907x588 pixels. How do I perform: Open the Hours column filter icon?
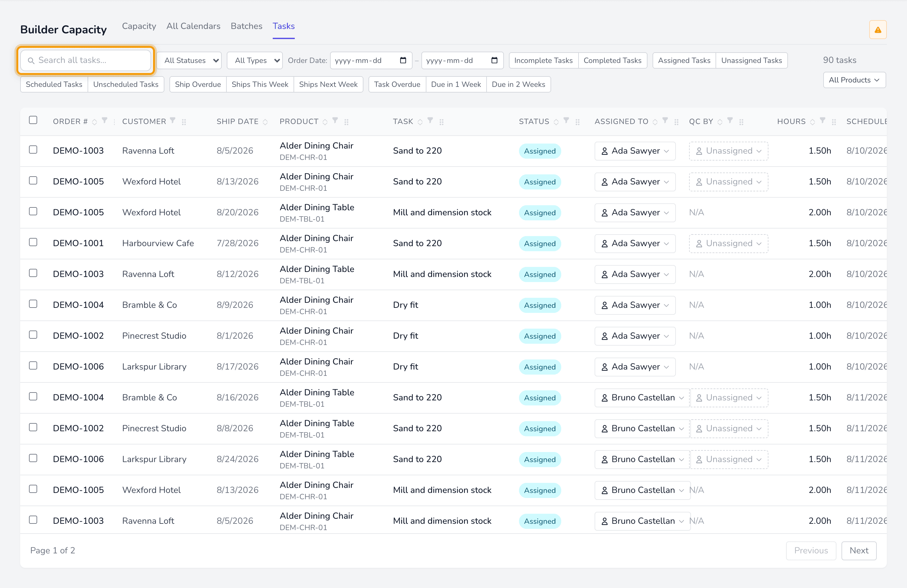823,121
